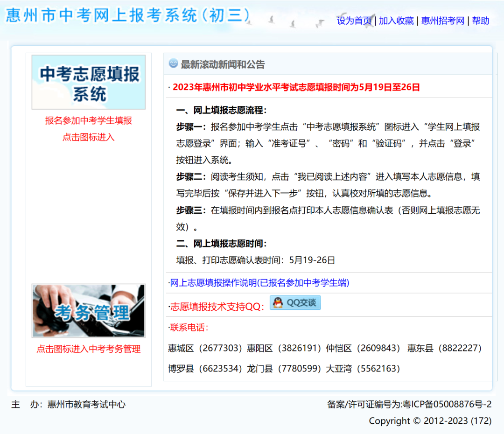Open the 网上志愿填报操作说明 link

259,283
